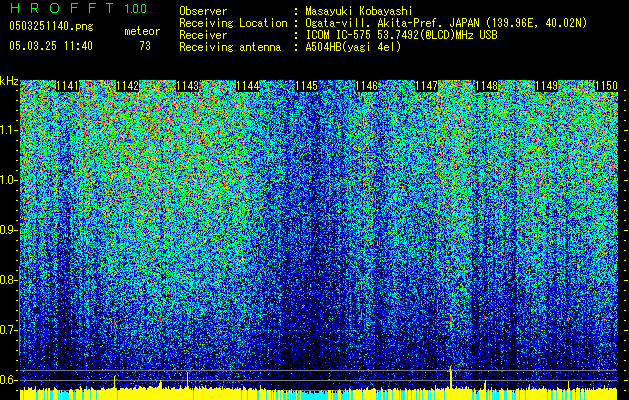Click the 1144 time marker
The image size is (629, 400).
click(247, 86)
